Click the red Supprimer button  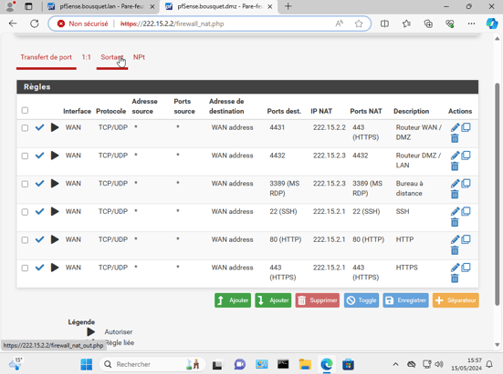point(317,300)
